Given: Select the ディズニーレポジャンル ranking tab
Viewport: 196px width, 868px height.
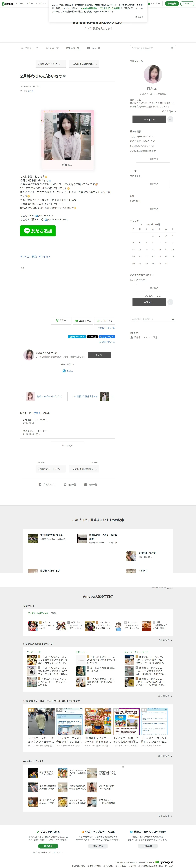Looking at the screenshot, I should [38, 613].
